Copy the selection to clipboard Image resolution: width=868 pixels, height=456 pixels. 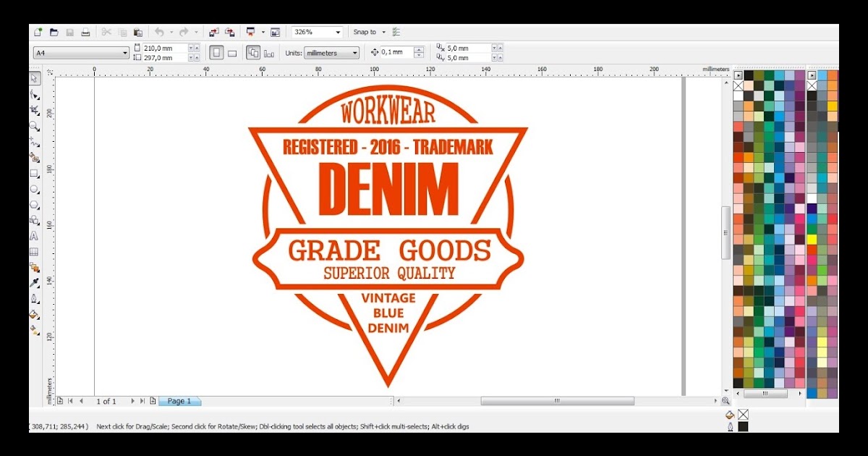pos(122,32)
